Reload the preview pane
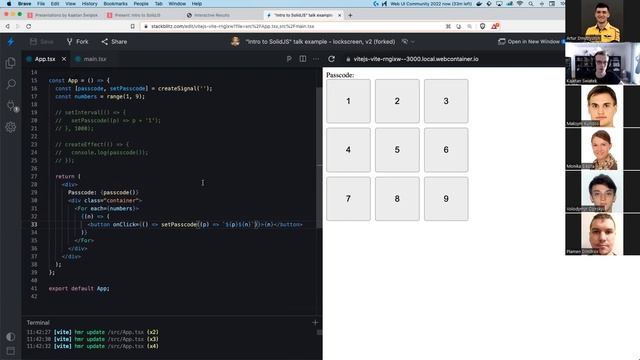The image size is (640, 360). pyautogui.click(x=331, y=59)
